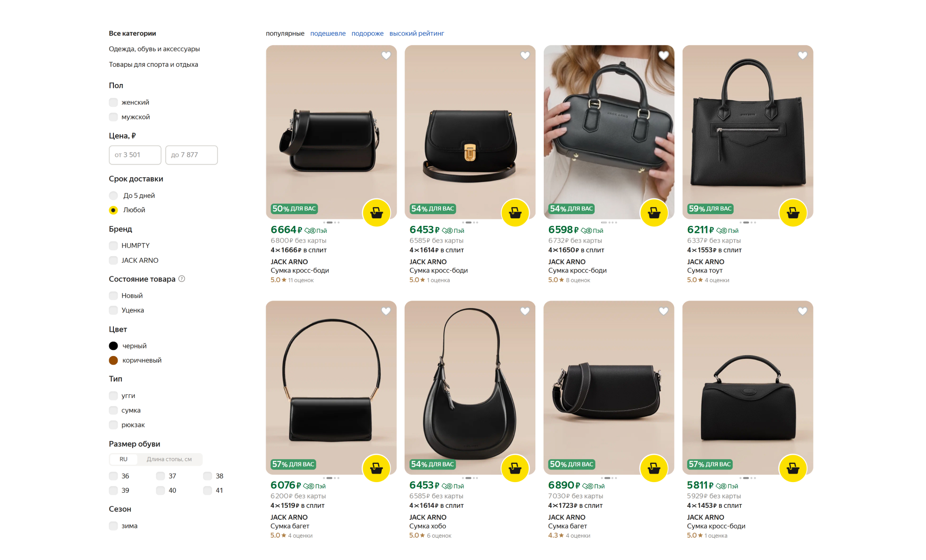Viewport: 926px width, 560px height.
Task: Go to Товары для спорта и отдыха
Action: coord(153,64)
